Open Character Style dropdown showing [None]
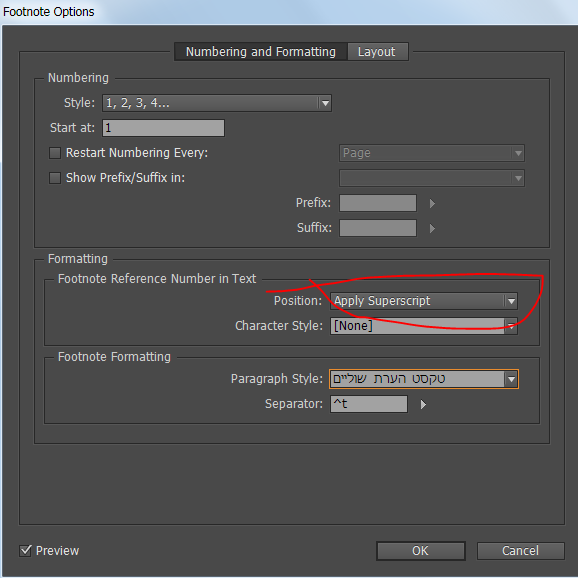 pyautogui.click(x=424, y=326)
